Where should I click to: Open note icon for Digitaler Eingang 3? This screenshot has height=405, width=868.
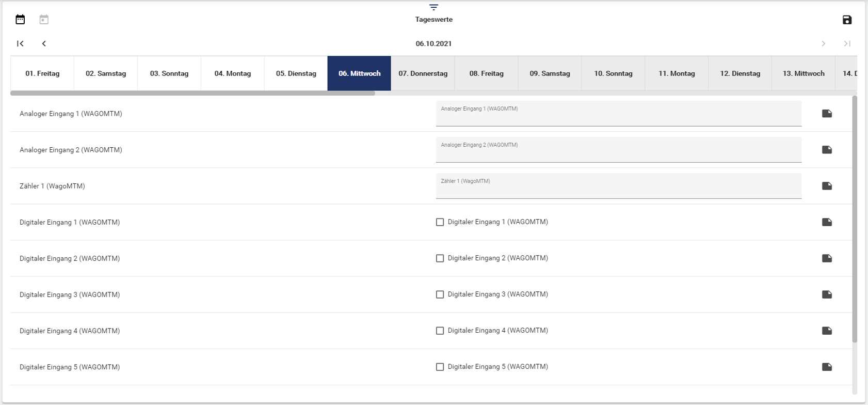click(827, 294)
